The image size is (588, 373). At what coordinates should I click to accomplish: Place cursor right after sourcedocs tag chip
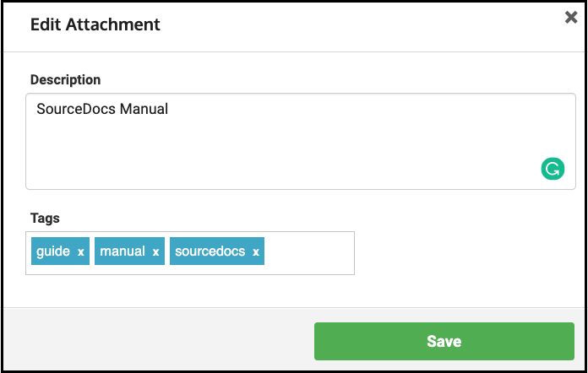(269, 251)
